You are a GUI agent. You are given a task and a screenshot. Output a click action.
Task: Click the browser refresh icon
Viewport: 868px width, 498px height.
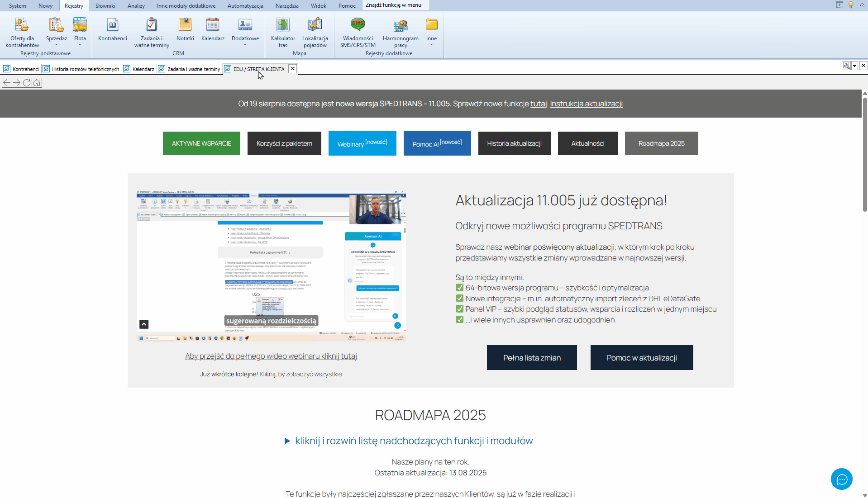27,83
